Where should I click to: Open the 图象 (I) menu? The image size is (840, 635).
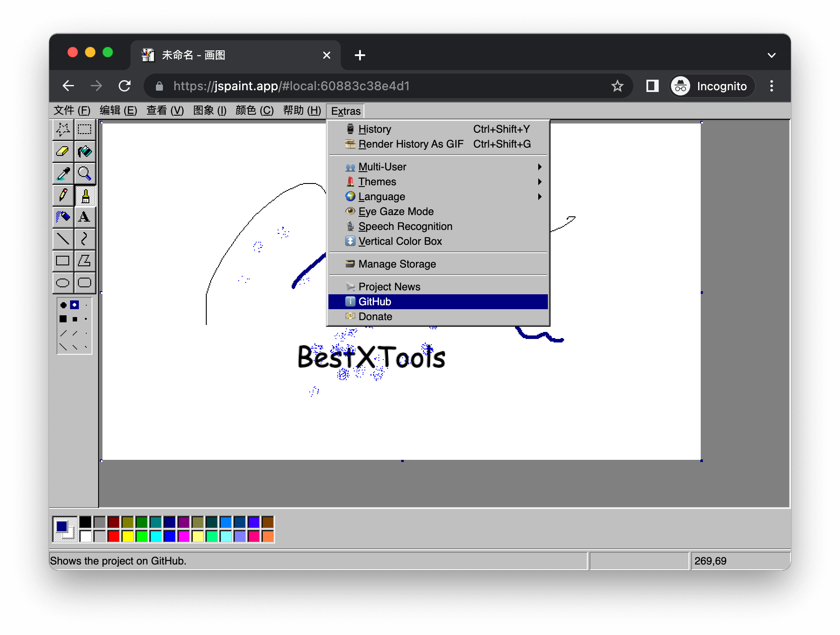[210, 111]
